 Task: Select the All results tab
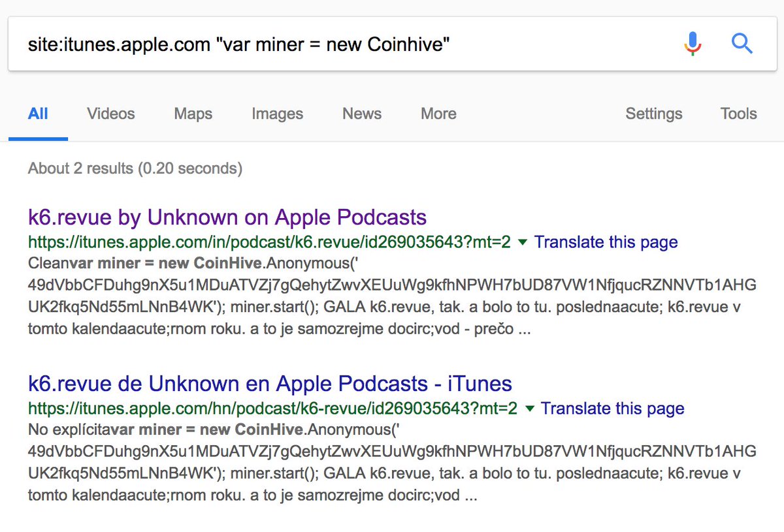(x=38, y=114)
